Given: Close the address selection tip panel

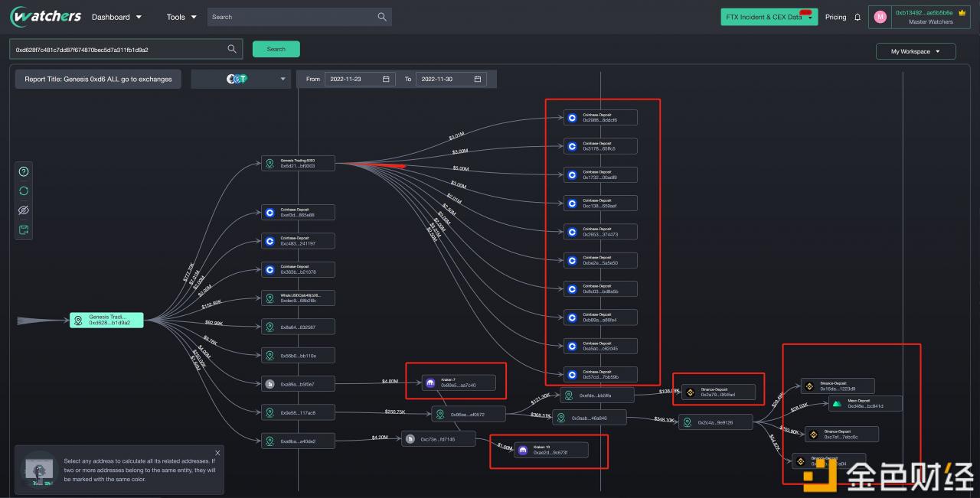Looking at the screenshot, I should point(217,453).
